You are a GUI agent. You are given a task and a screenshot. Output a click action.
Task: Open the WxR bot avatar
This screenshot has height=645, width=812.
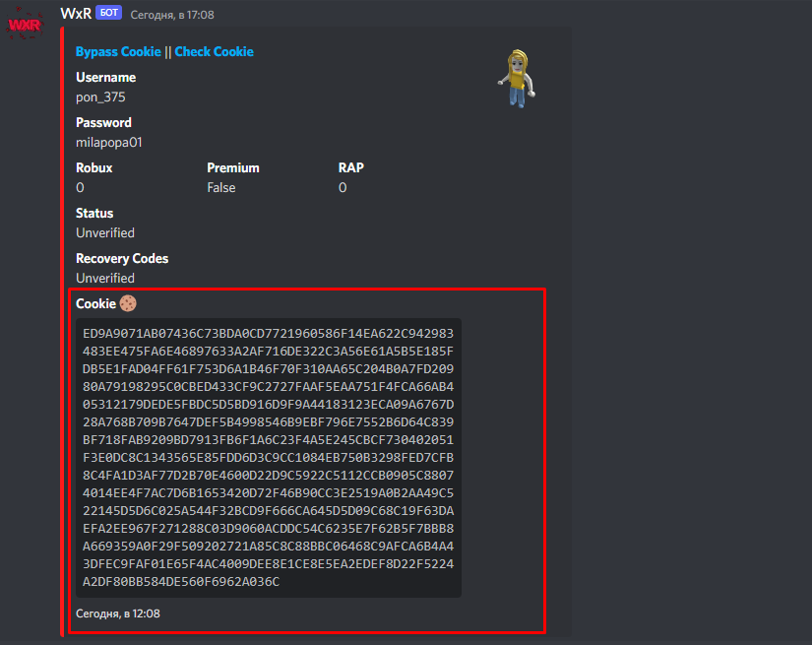click(x=25, y=25)
